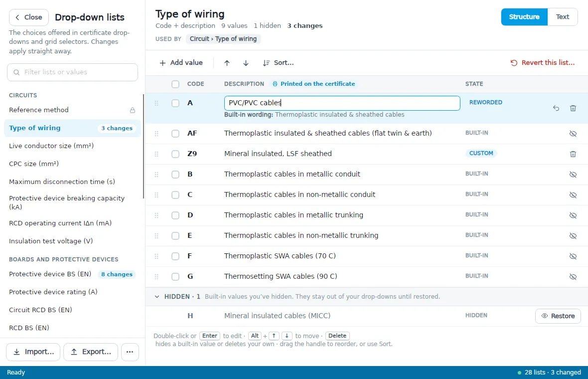Tick the checkbox for code Z9

pyautogui.click(x=175, y=154)
